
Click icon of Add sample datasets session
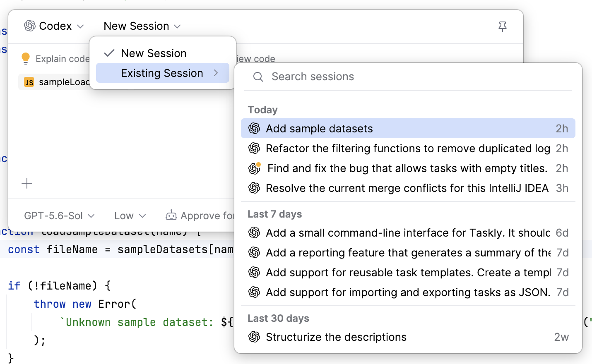(x=254, y=129)
